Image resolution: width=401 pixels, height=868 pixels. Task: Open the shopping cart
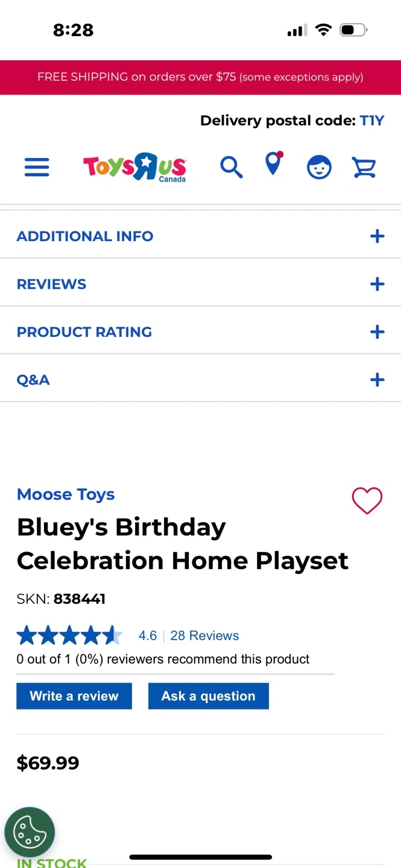(364, 167)
